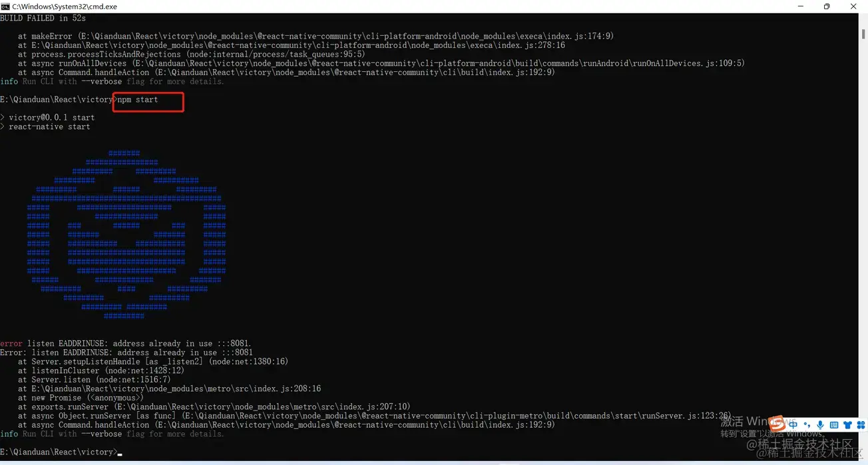Open the four-square toolbox in the IME bar
This screenshot has width=868, height=465.
[x=861, y=424]
